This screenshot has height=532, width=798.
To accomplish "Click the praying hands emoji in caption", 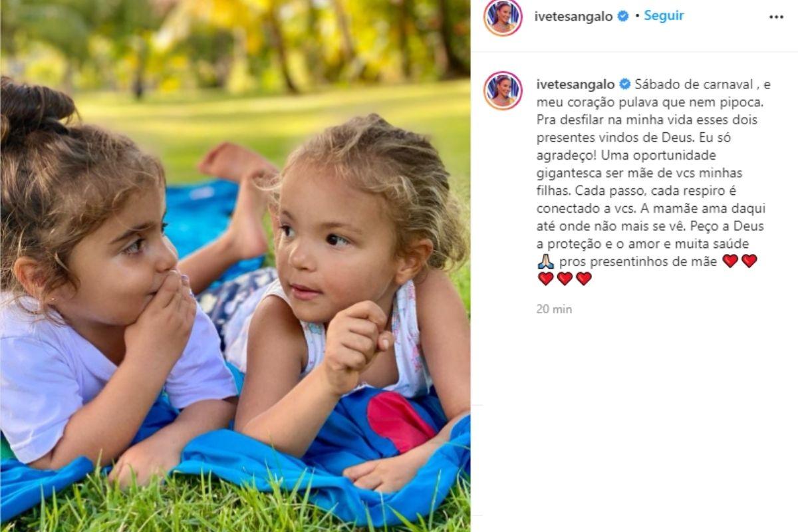I will click(545, 261).
